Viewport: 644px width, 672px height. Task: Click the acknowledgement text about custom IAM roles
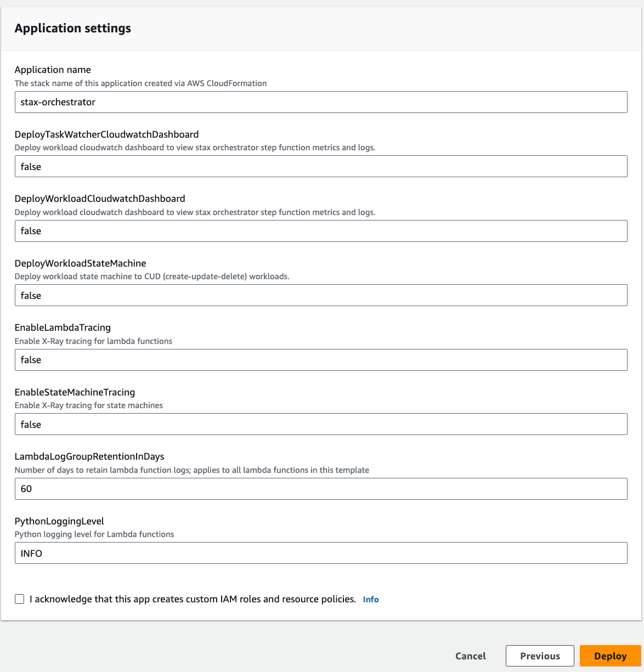pos(193,599)
